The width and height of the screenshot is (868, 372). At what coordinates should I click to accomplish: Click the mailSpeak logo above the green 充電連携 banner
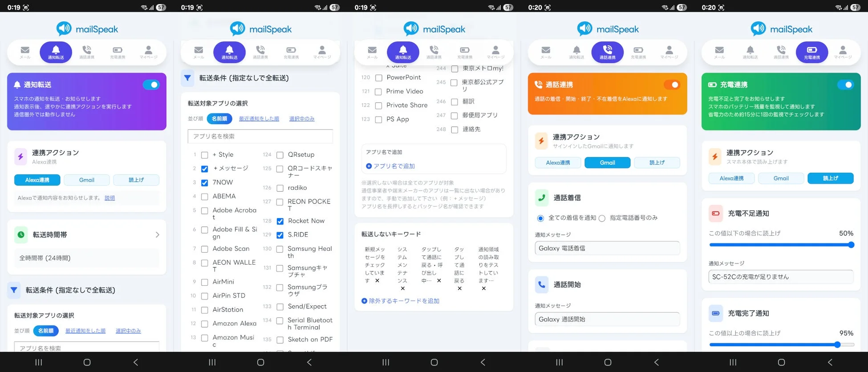tap(781, 29)
